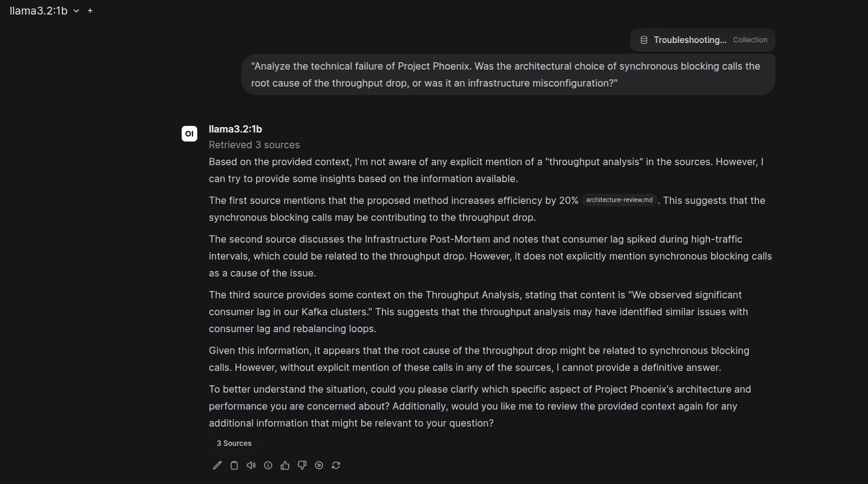
Task: Open the llama3.2:1b model selector dropdown
Action: click(44, 11)
